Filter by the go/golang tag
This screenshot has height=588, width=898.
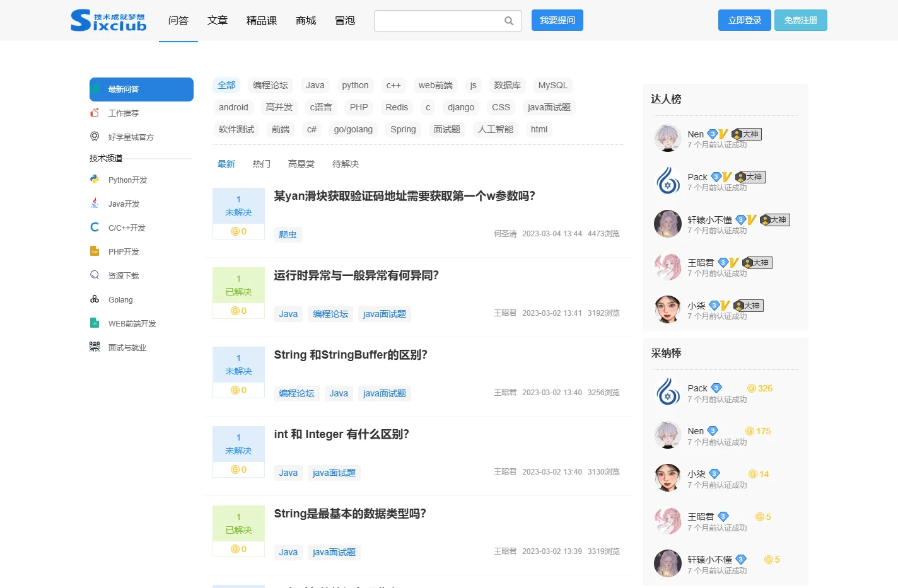[353, 129]
